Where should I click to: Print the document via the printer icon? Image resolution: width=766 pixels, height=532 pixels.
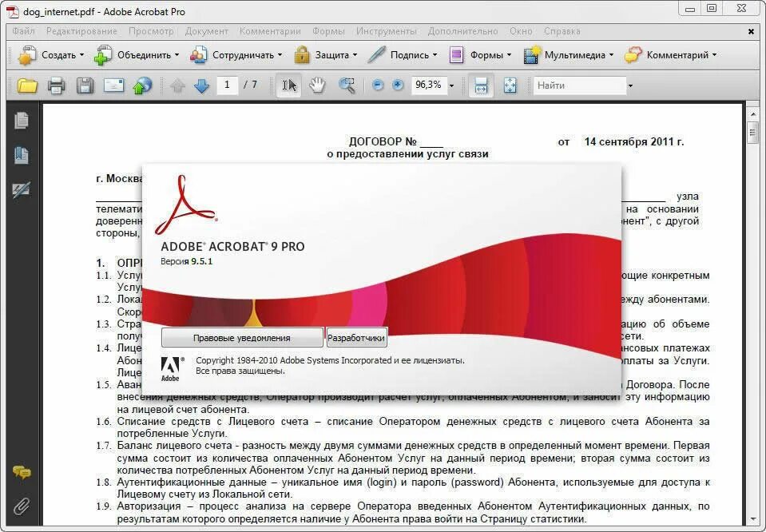point(56,85)
